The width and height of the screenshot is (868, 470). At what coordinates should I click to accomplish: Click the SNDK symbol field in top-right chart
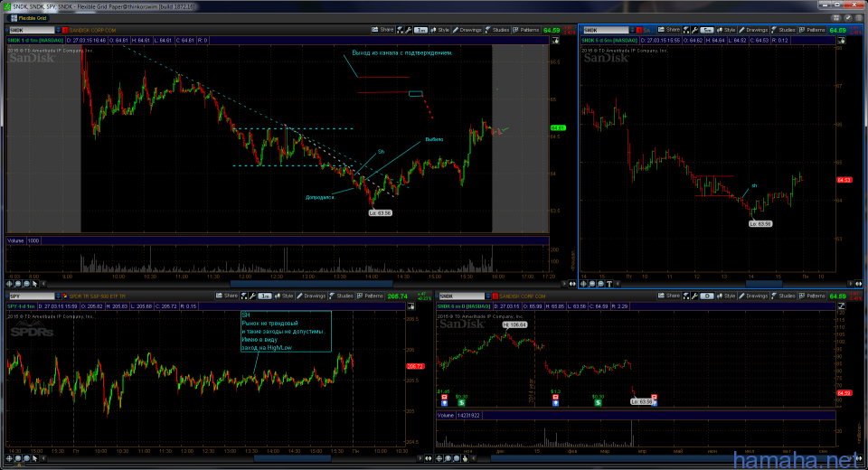pyautogui.click(x=606, y=30)
